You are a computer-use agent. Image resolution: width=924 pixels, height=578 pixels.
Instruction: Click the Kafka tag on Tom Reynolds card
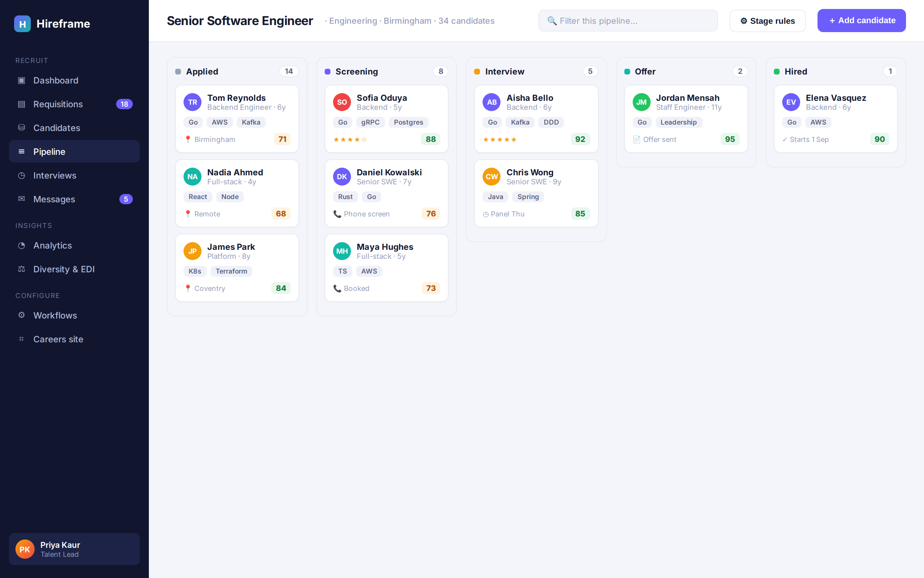point(251,122)
